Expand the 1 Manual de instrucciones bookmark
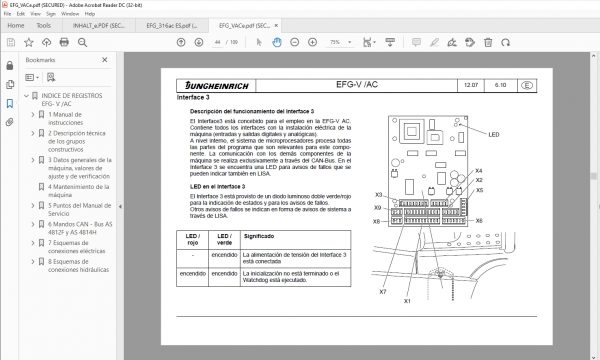600x360 pixels. tap(33, 114)
